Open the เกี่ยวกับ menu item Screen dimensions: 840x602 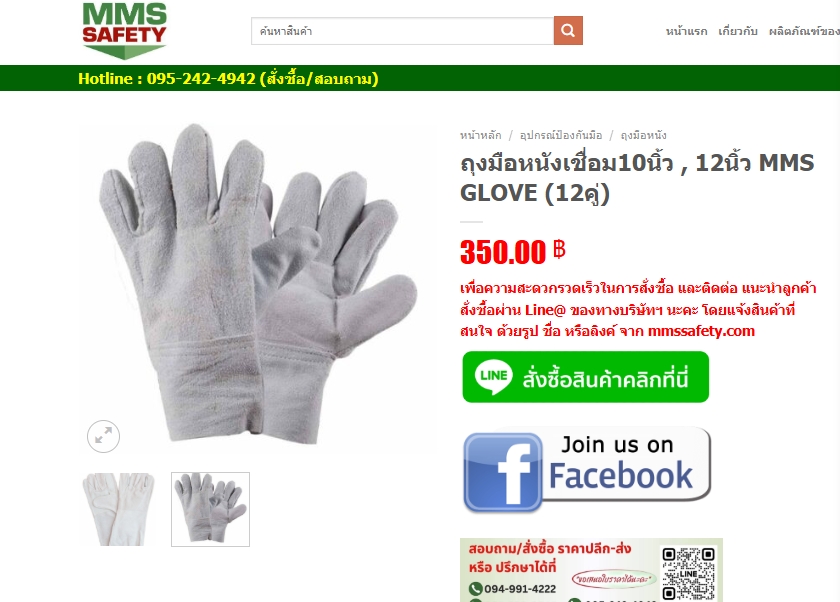pos(738,31)
